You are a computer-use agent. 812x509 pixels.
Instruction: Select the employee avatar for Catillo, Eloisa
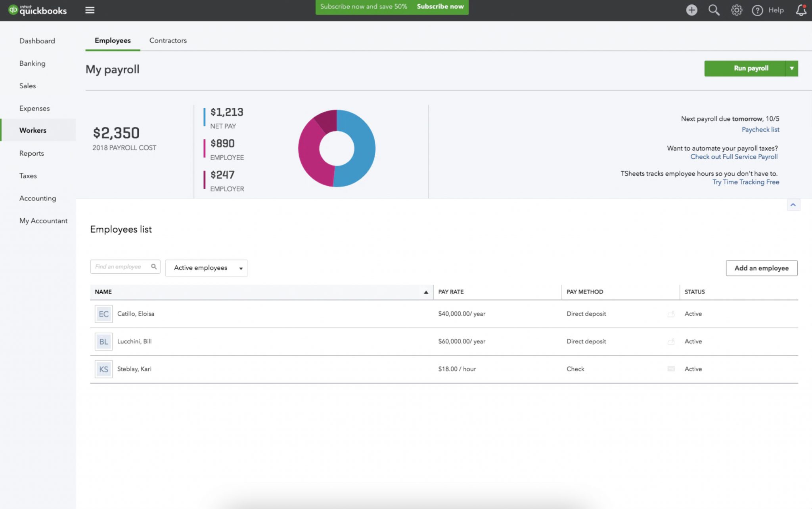pos(103,313)
